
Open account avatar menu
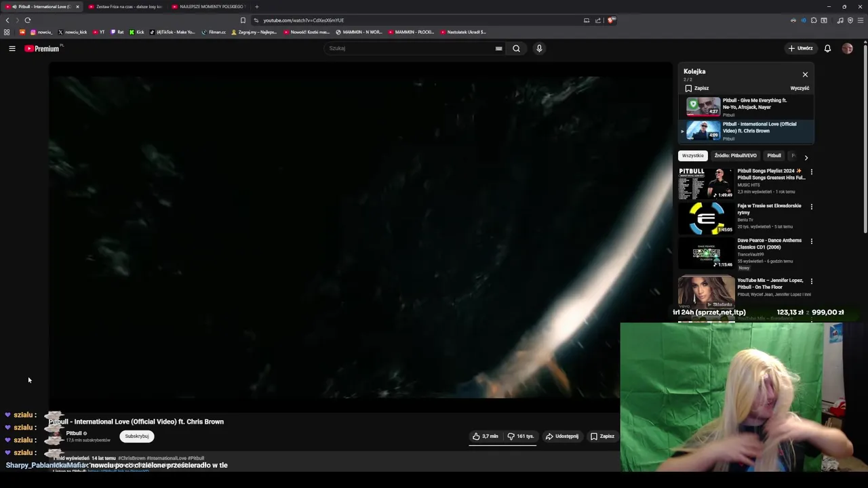[x=847, y=48]
